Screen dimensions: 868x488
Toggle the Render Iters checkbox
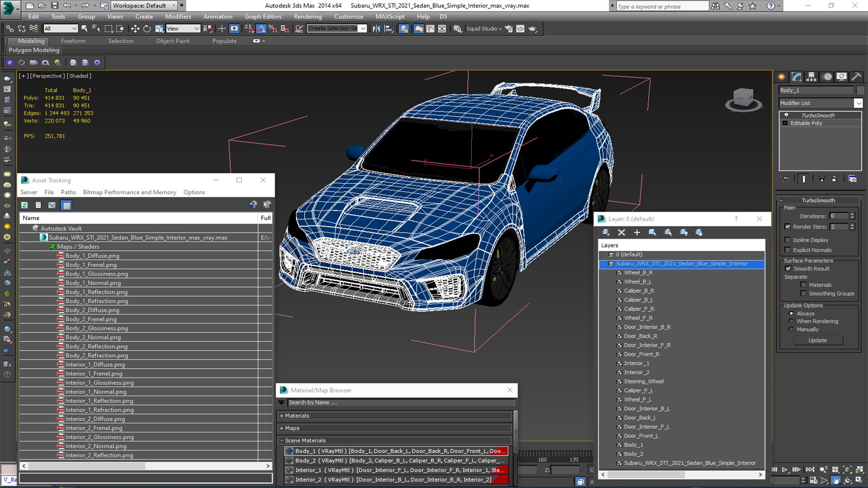pos(788,226)
